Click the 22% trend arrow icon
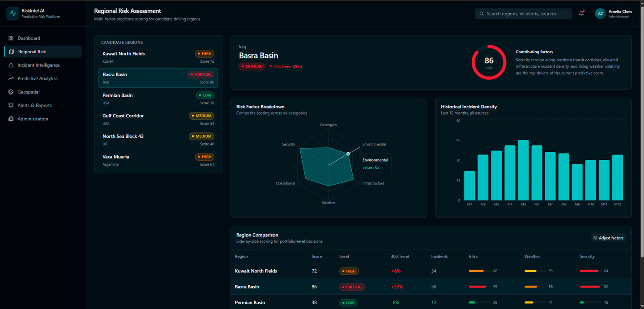The image size is (644, 309). pos(270,66)
